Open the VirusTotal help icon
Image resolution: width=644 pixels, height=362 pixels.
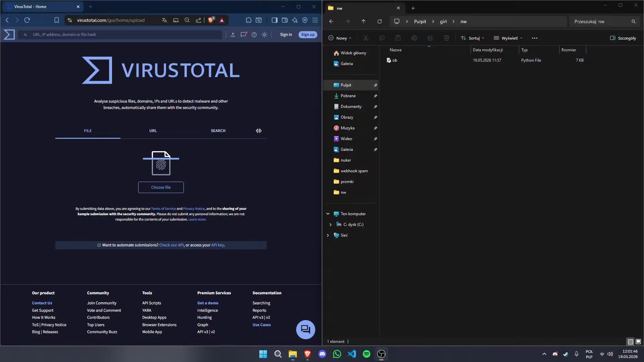pyautogui.click(x=254, y=35)
